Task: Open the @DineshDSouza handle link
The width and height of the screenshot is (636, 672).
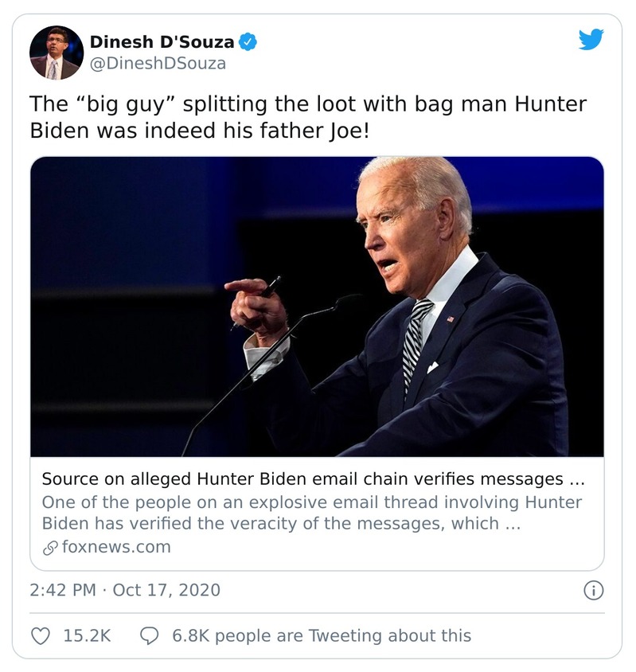Action: [x=158, y=64]
